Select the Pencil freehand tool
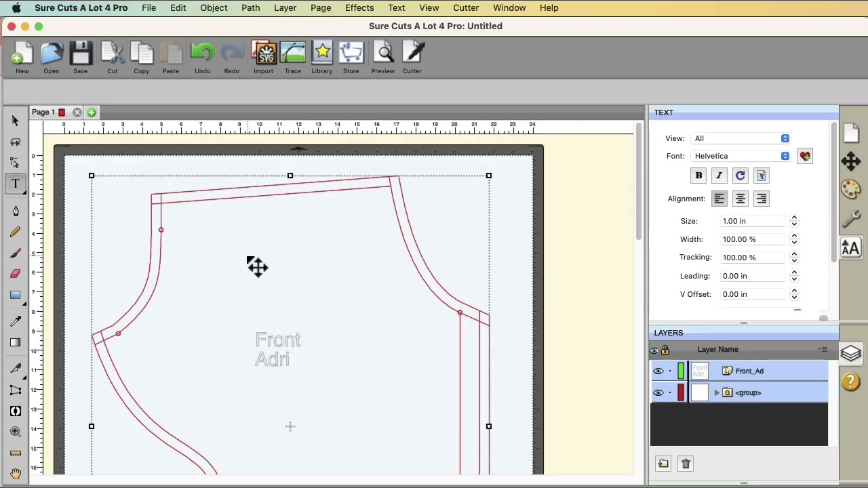The image size is (868, 488). 15,232
